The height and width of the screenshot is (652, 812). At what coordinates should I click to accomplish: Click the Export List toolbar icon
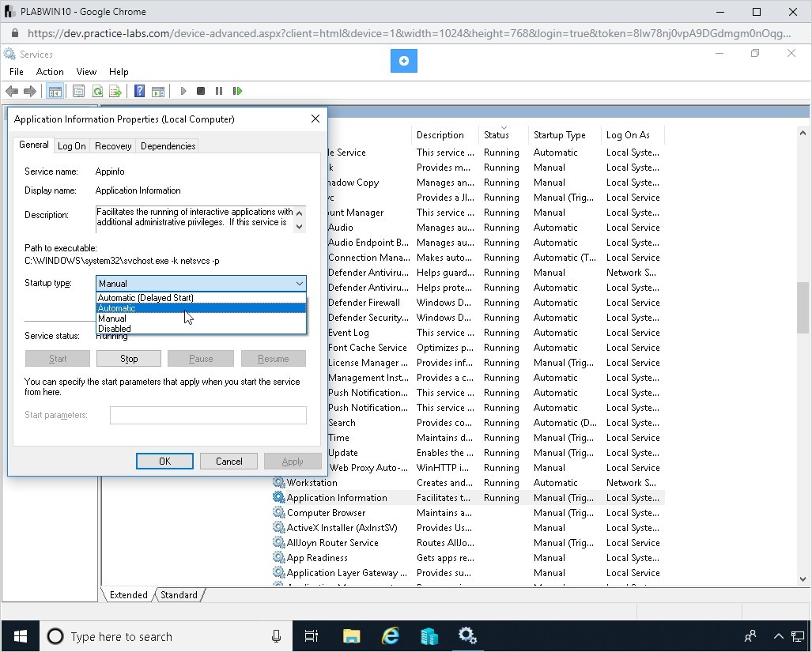[x=115, y=91]
